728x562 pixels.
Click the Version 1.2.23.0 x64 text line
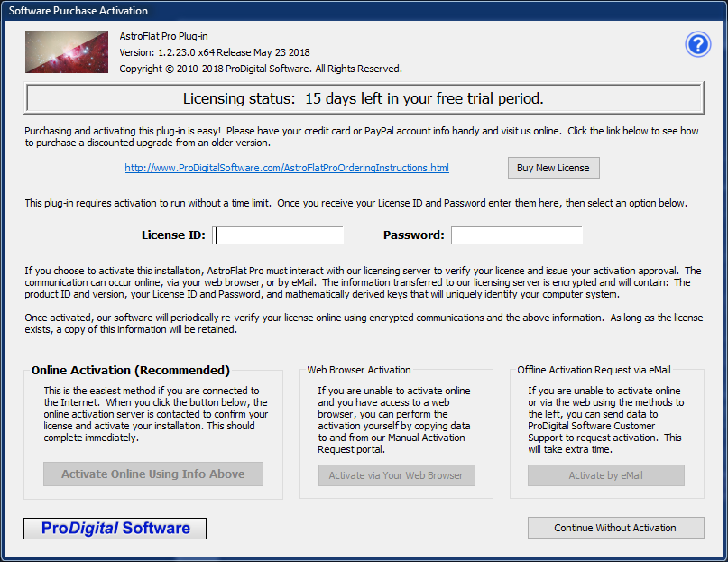(x=215, y=52)
